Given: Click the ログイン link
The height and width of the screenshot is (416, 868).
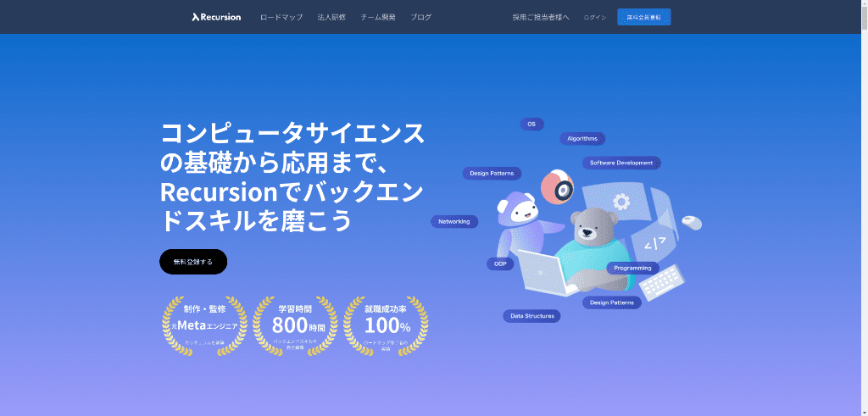Looking at the screenshot, I should [595, 17].
